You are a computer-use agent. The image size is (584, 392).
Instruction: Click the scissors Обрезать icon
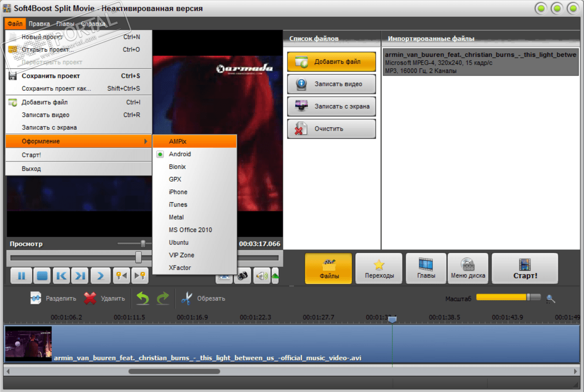point(186,298)
